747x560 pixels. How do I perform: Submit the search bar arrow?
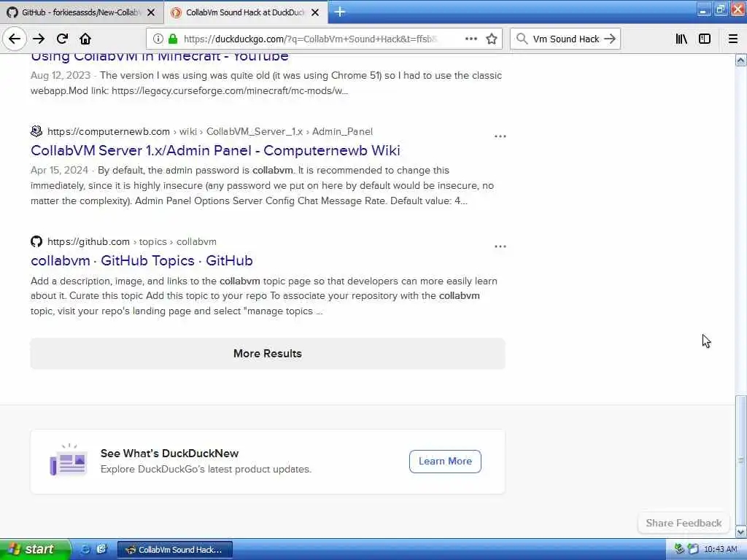(609, 39)
